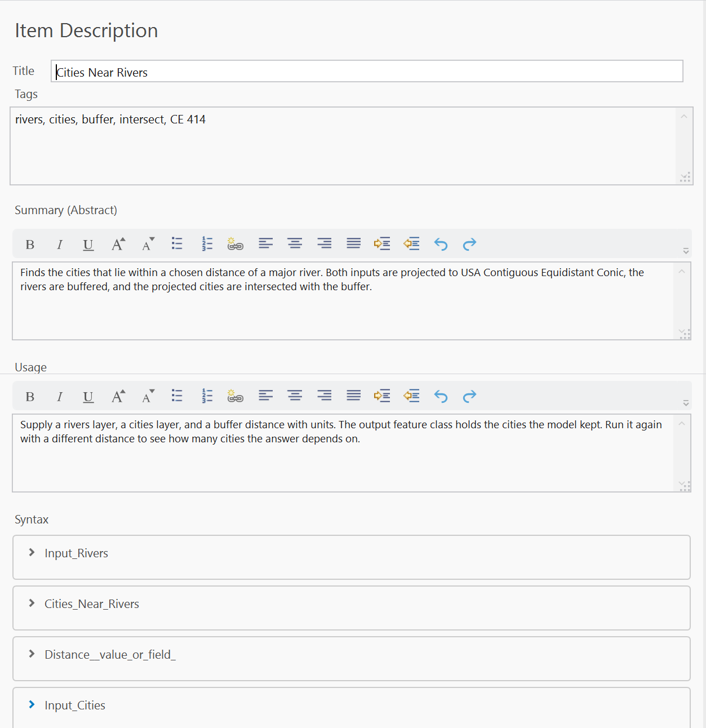Justify text in Usage toolbar
The image size is (706, 728).
(353, 396)
